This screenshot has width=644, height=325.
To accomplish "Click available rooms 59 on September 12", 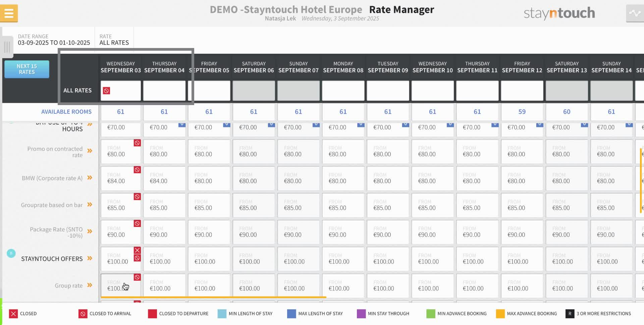I will (x=522, y=112).
